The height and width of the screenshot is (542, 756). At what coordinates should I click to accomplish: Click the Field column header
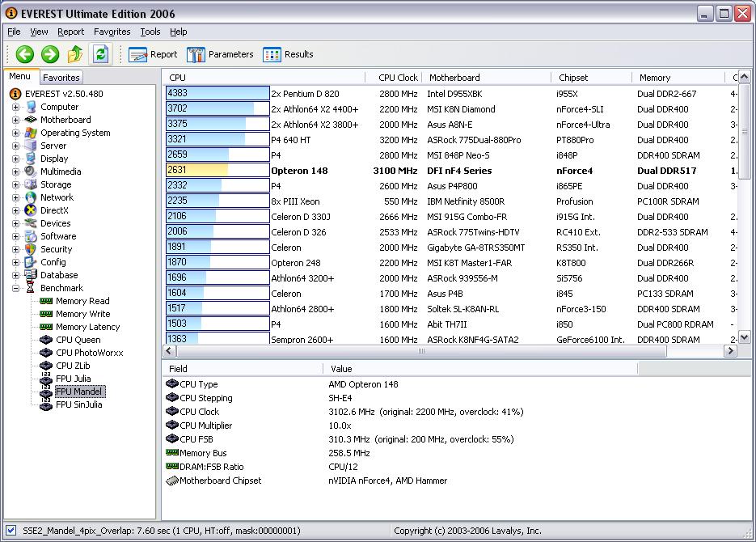[243, 368]
